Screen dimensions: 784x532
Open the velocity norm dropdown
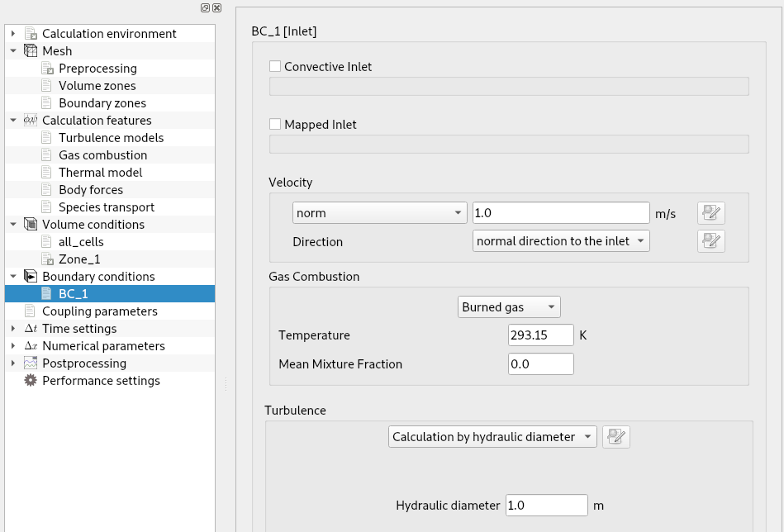[379, 213]
